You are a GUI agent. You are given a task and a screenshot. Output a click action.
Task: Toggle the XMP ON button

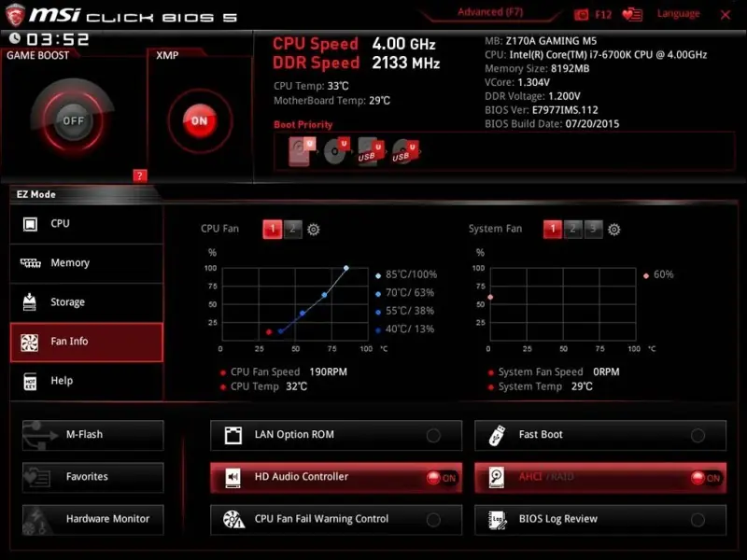(x=200, y=121)
